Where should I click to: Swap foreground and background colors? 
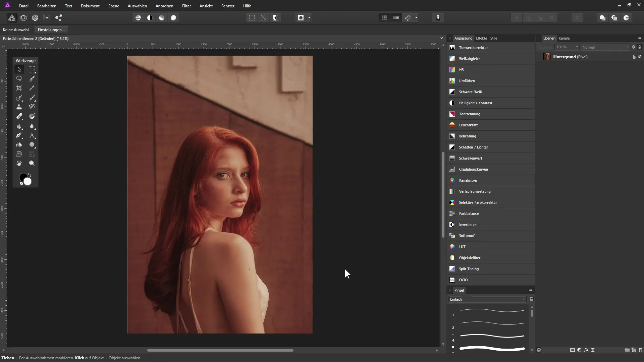tap(30, 175)
